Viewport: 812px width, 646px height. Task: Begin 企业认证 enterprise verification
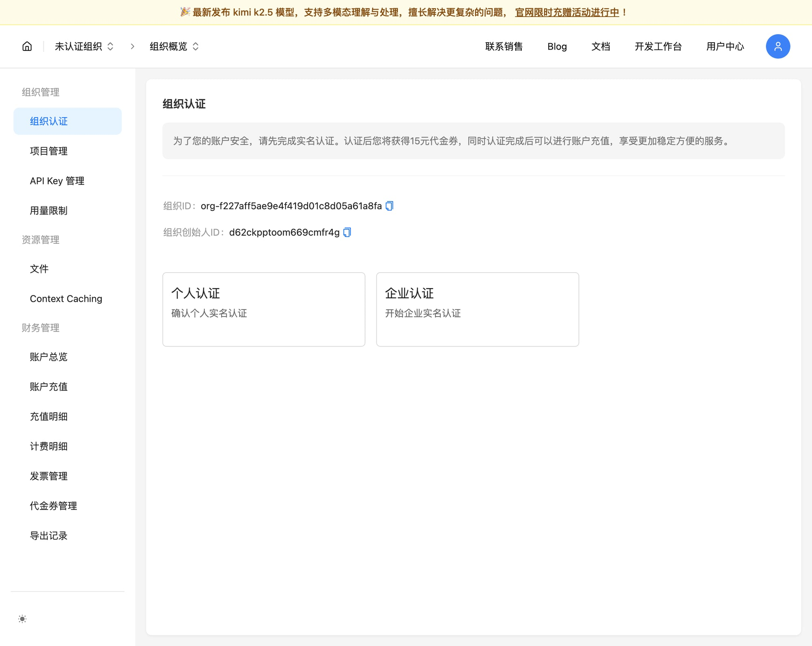[477, 310]
